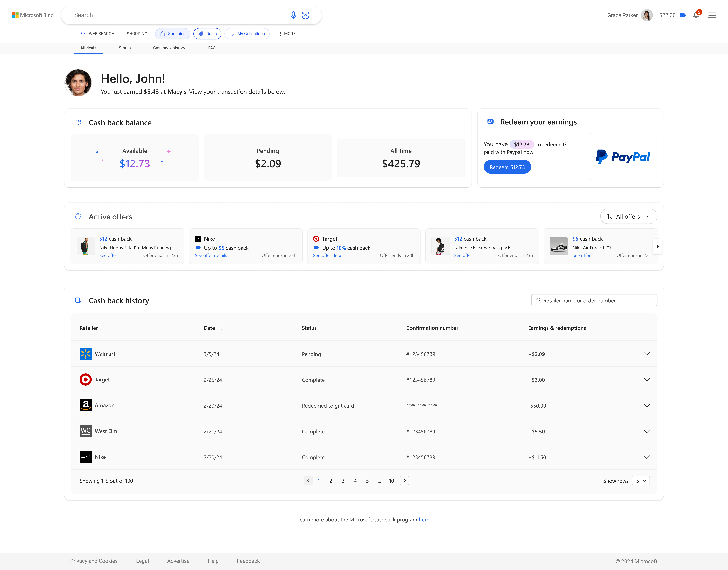Click the West Elm logo in history
Image resolution: width=728 pixels, height=570 pixels.
(x=86, y=431)
